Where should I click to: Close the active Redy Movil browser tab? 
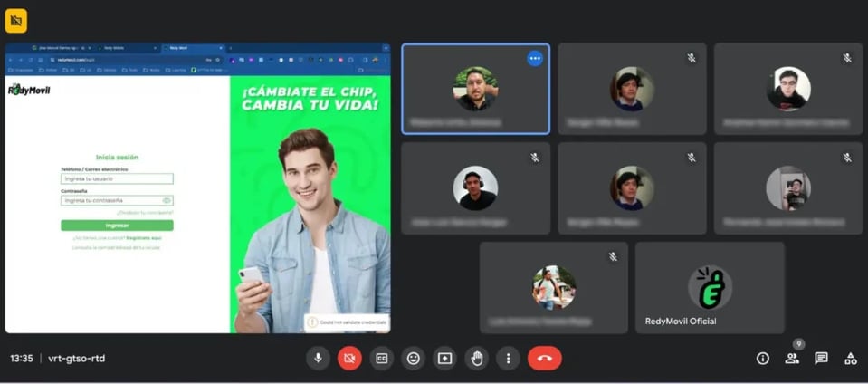(x=220, y=48)
